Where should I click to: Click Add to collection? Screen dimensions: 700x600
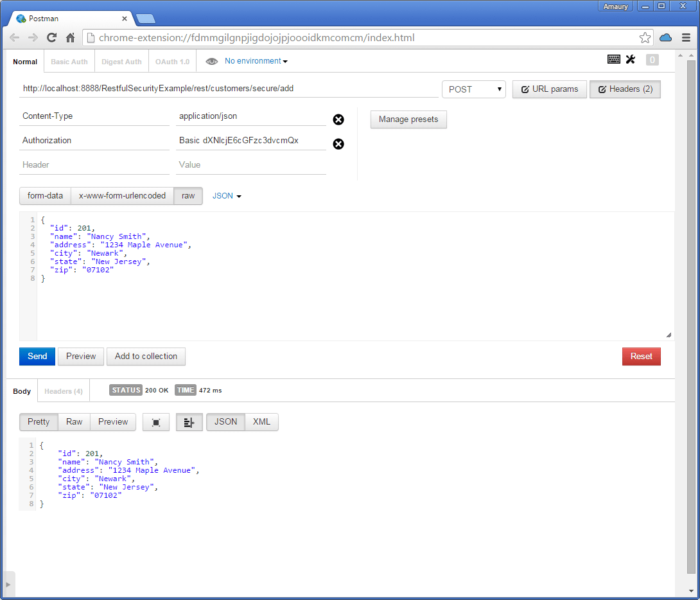[146, 357]
